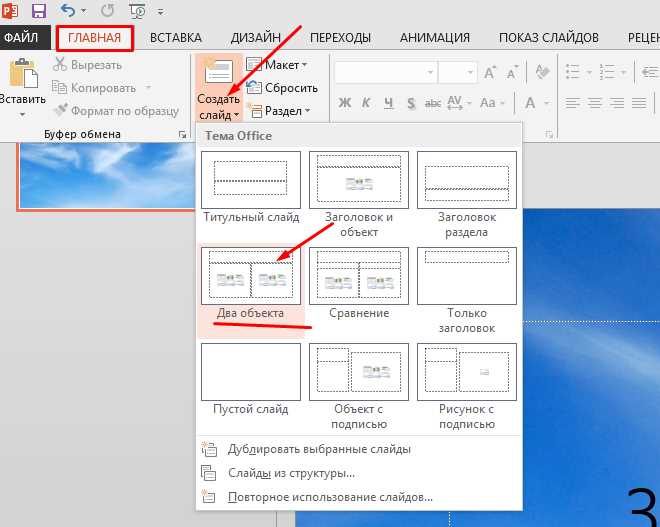Click the numbered list icon
Image resolution: width=660 pixels, height=527 pixels.
tap(607, 72)
